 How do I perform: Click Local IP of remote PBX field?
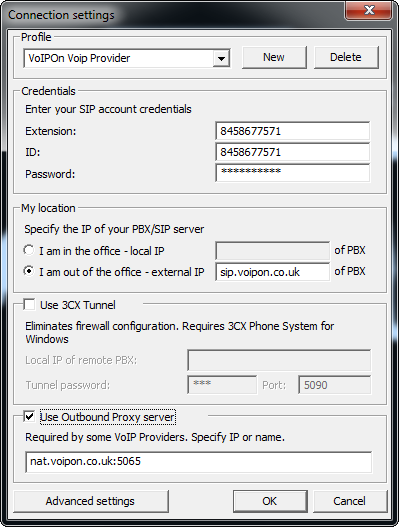point(279,360)
